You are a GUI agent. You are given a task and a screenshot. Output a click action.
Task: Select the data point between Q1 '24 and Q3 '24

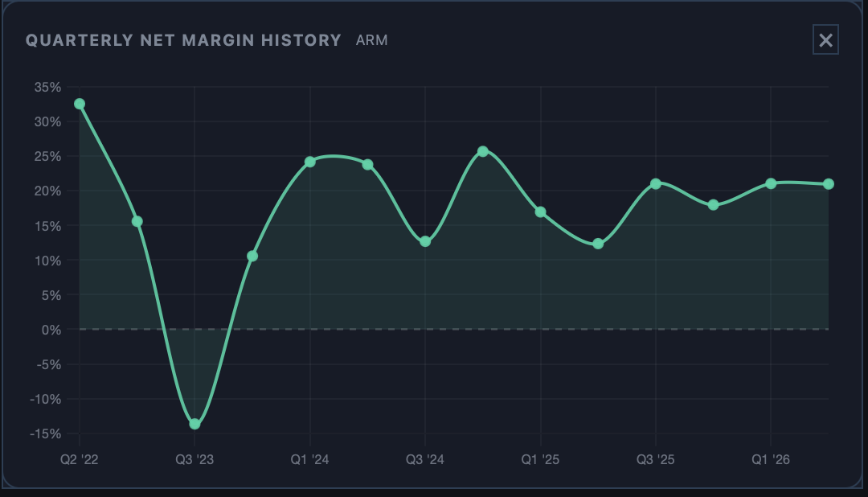367,165
